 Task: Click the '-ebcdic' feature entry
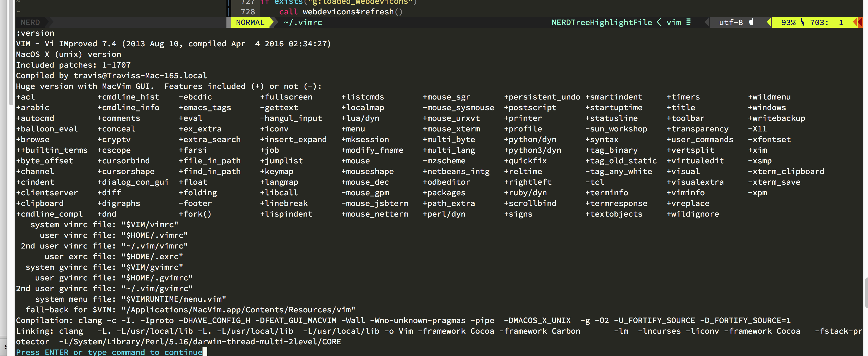pos(195,97)
